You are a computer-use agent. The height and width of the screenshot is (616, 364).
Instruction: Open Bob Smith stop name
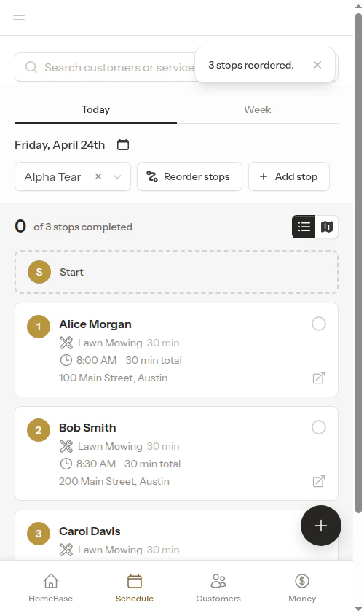(x=87, y=427)
